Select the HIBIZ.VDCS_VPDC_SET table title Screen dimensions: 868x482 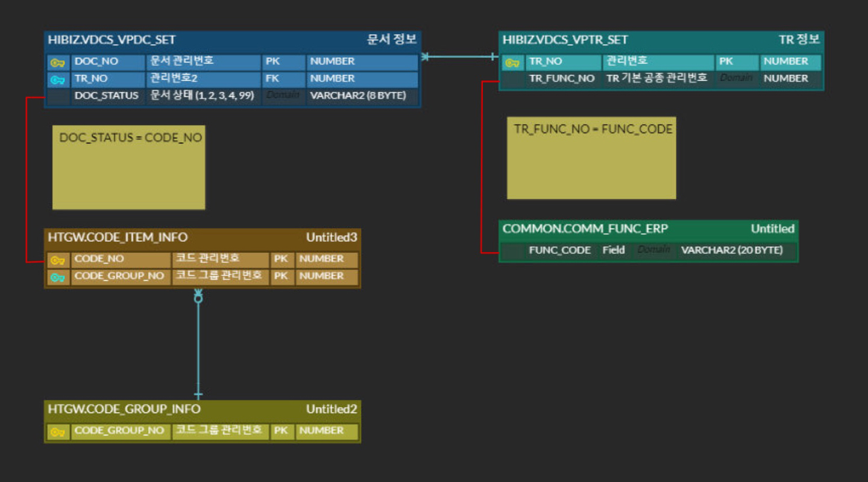coord(112,40)
